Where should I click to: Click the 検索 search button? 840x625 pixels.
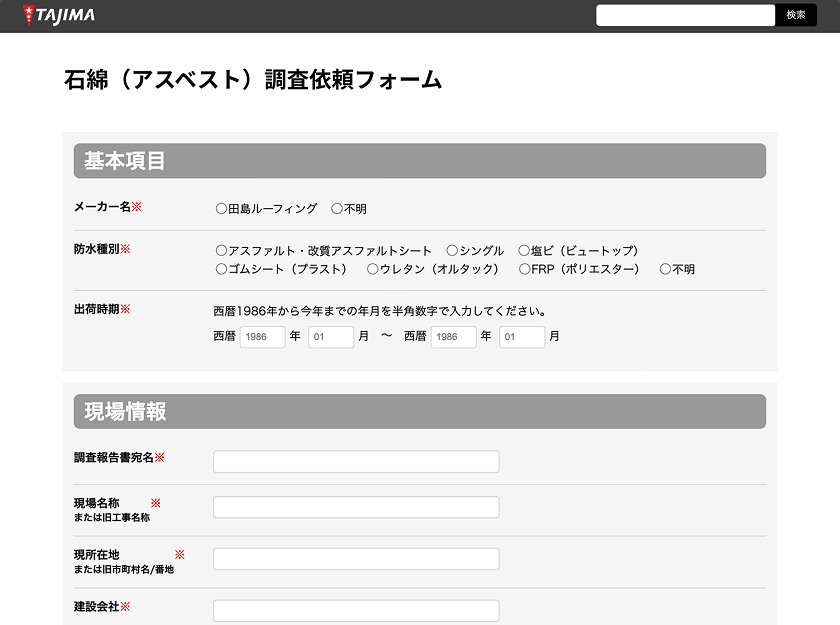coord(796,15)
